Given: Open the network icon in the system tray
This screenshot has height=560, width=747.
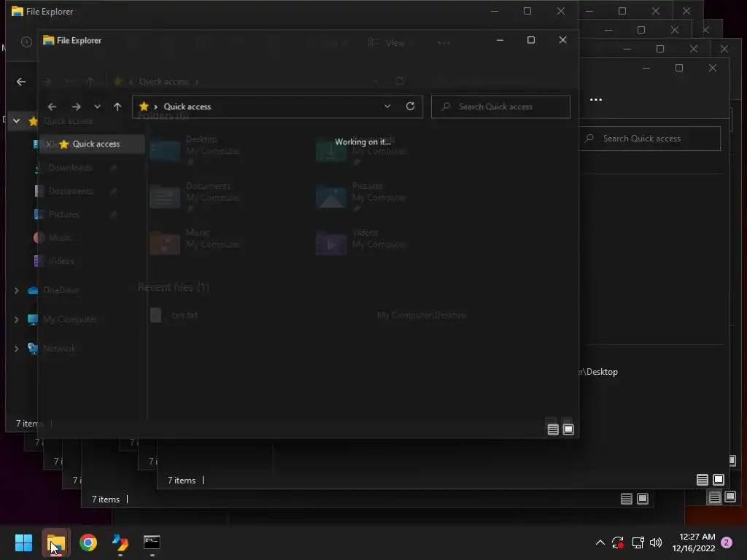Looking at the screenshot, I should tap(638, 542).
